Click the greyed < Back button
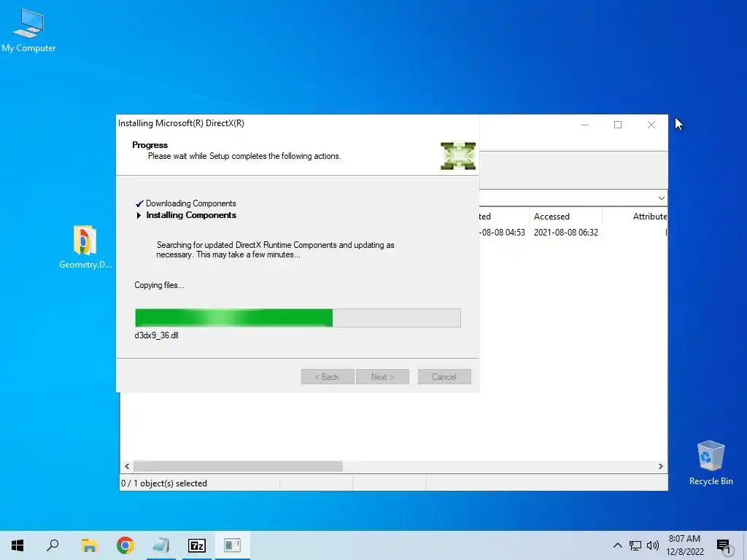The image size is (747, 560). click(328, 377)
